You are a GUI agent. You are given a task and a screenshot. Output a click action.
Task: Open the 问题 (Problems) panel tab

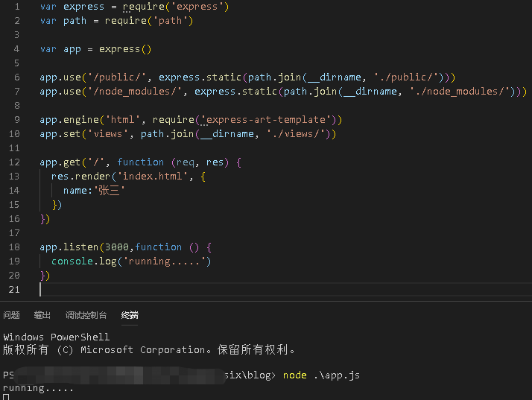pyautogui.click(x=11, y=315)
